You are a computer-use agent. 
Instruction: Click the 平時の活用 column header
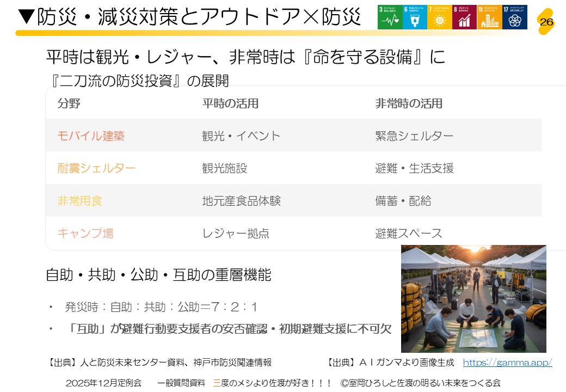pyautogui.click(x=230, y=103)
